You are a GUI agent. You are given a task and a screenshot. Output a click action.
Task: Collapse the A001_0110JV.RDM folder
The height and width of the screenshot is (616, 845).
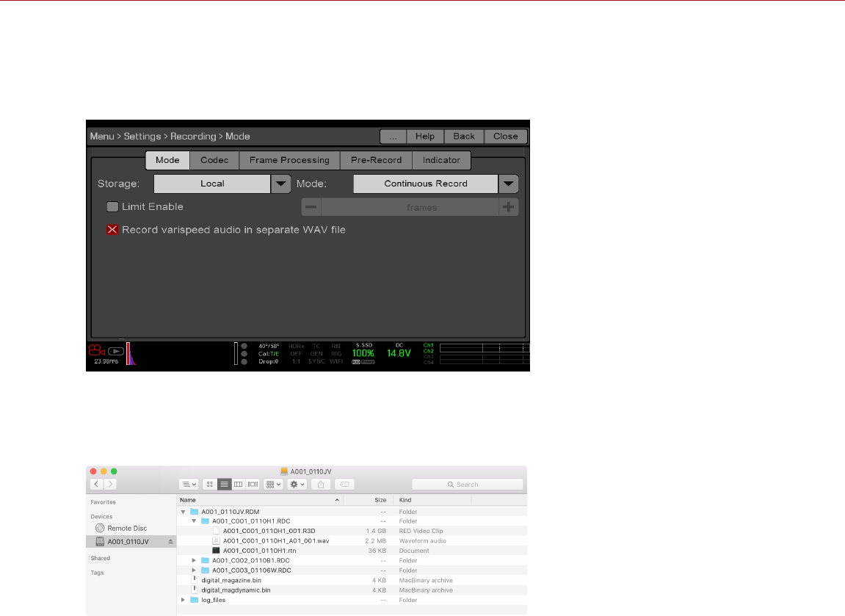click(184, 512)
